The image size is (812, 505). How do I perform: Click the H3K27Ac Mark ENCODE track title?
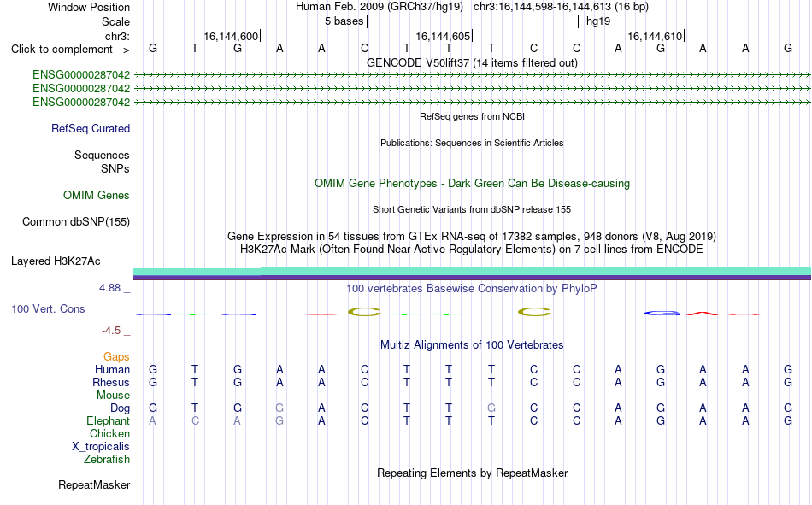coord(472,250)
